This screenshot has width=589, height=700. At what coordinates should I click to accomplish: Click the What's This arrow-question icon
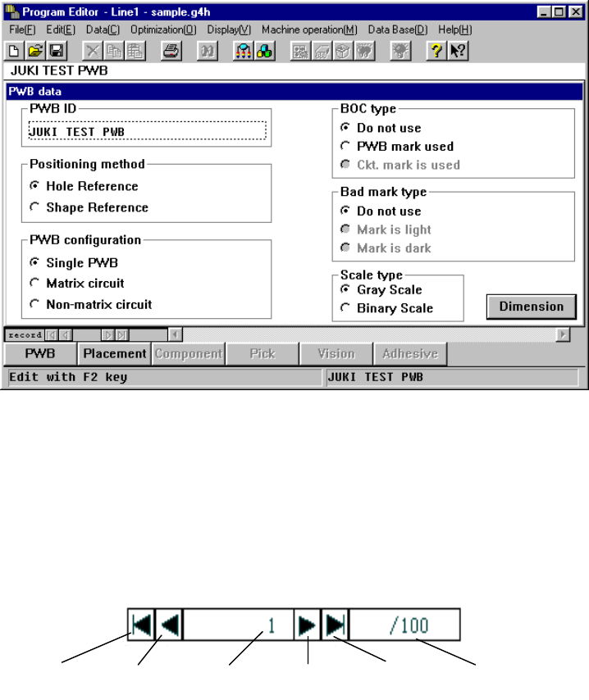tap(458, 51)
